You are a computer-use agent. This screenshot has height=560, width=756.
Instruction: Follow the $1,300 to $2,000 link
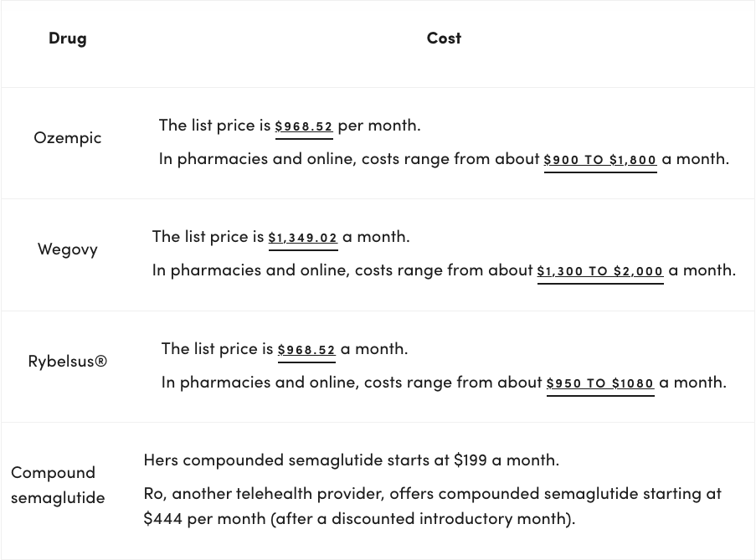coord(600,271)
